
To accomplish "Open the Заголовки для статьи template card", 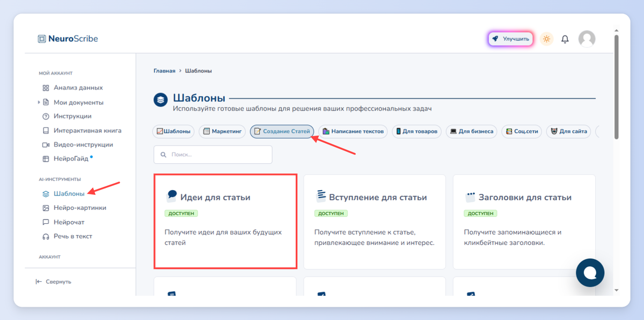I will tap(524, 222).
